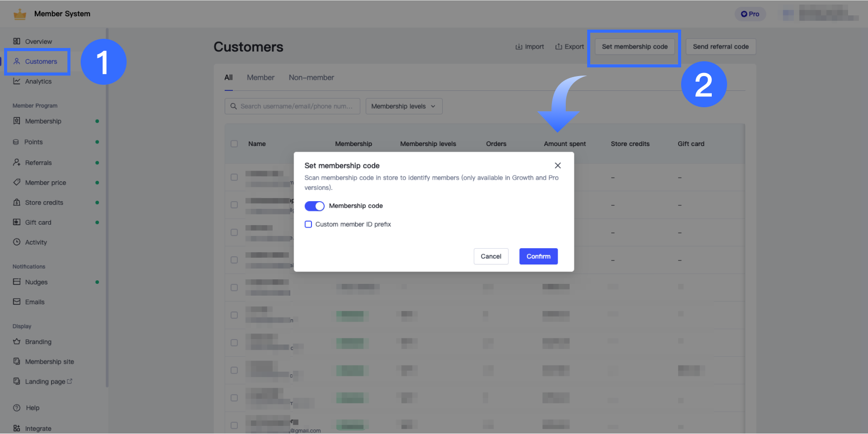Image resolution: width=868 pixels, height=434 pixels.
Task: Click the Gift card sidebar icon
Action: (x=17, y=222)
